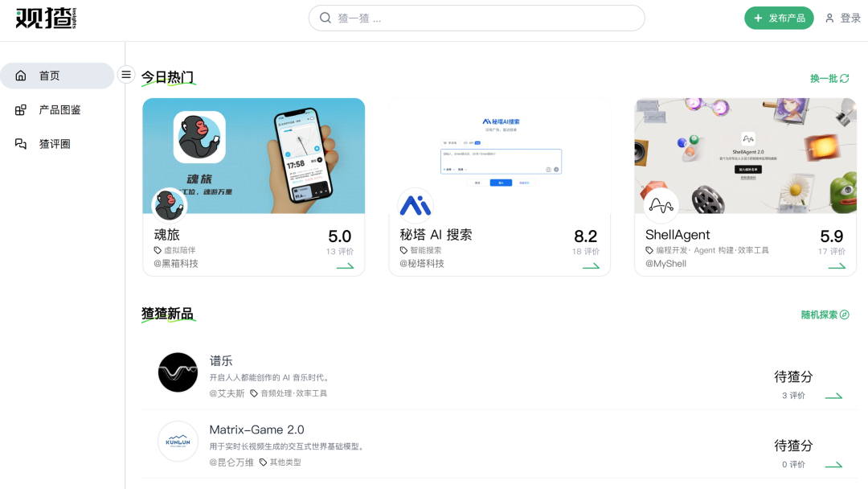Click 换一批 to refresh trending
868x489 pixels.
click(x=824, y=79)
